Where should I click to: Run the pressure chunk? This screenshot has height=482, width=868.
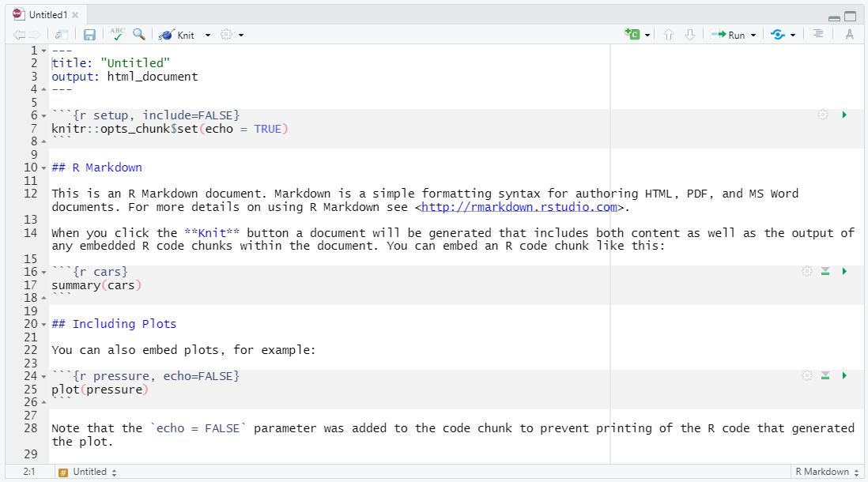[844, 376]
